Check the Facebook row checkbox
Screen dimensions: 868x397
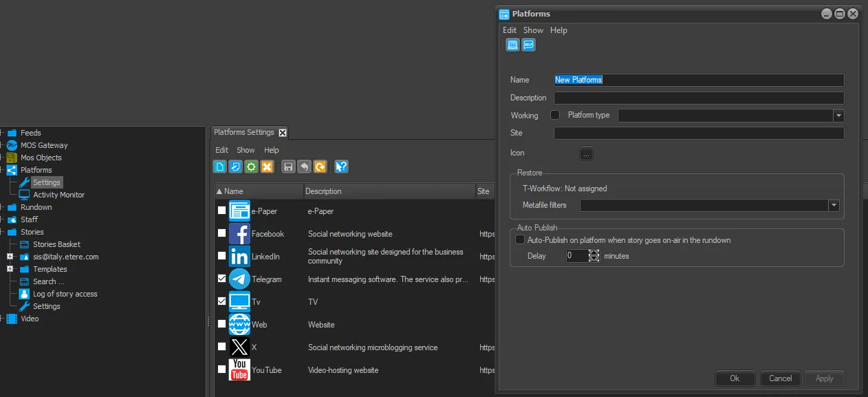pyautogui.click(x=221, y=234)
